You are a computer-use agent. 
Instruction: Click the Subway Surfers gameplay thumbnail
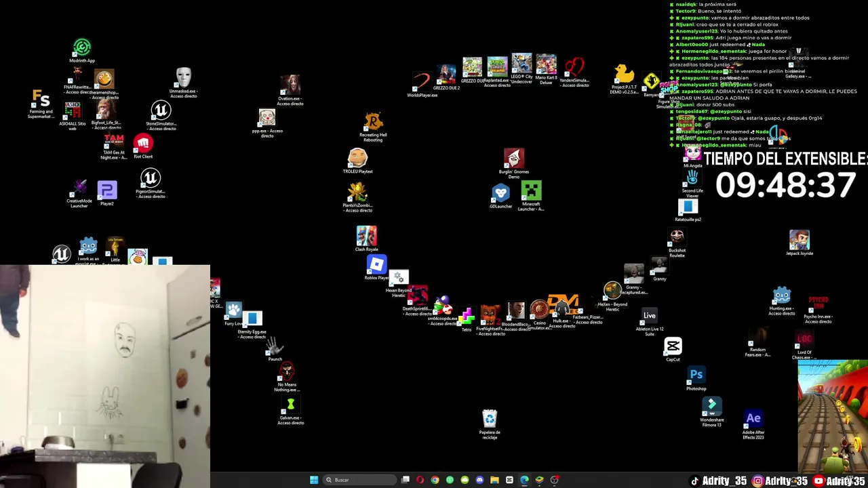click(x=832, y=415)
